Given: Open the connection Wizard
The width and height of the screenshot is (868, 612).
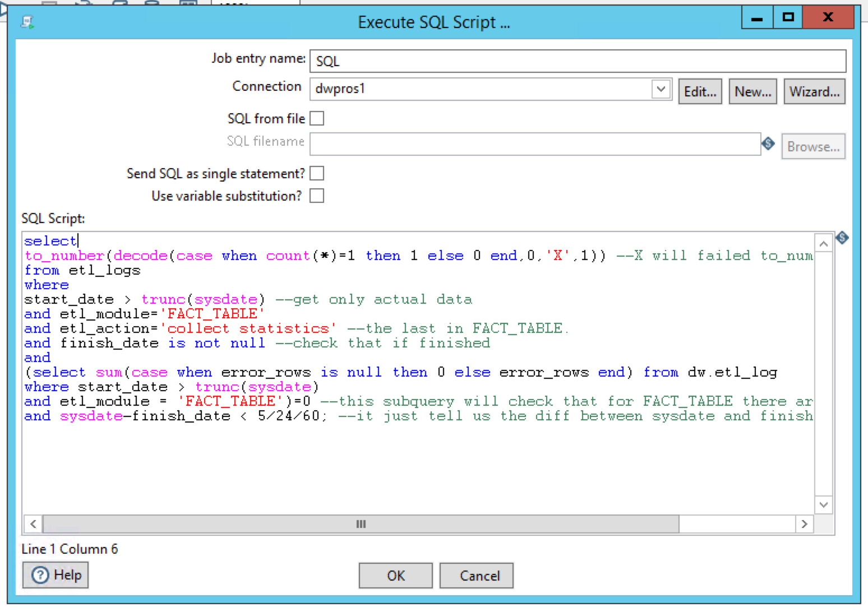Looking at the screenshot, I should tap(814, 91).
